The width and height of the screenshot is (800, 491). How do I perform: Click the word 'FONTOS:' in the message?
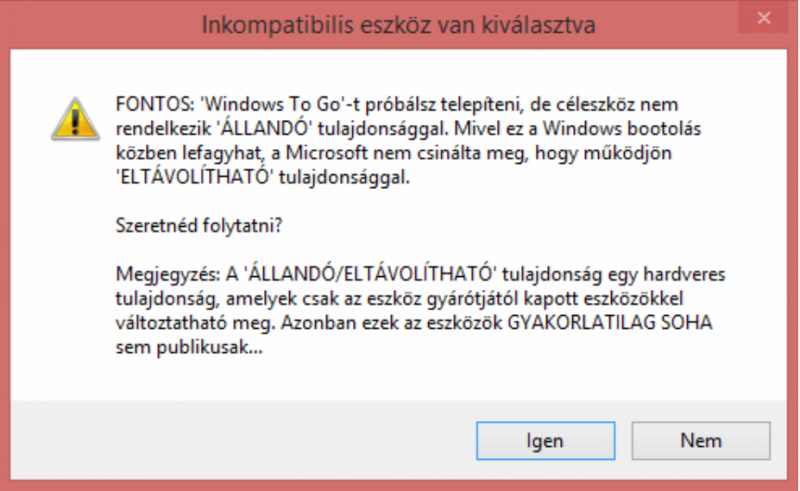[x=155, y=104]
